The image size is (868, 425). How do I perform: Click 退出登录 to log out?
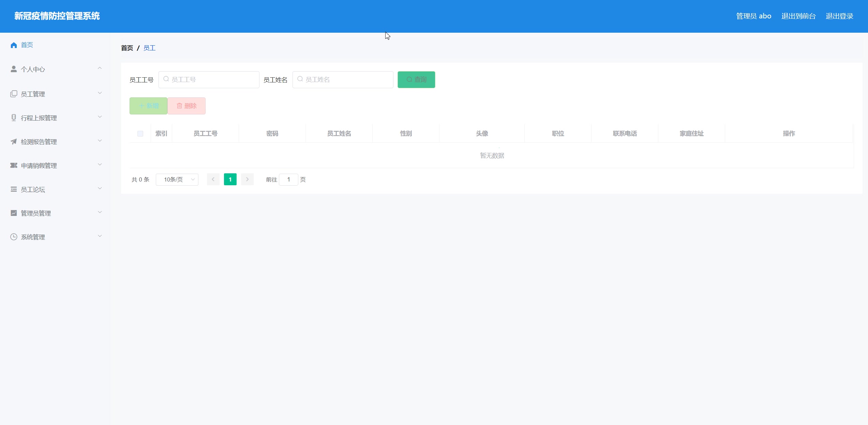click(x=839, y=16)
